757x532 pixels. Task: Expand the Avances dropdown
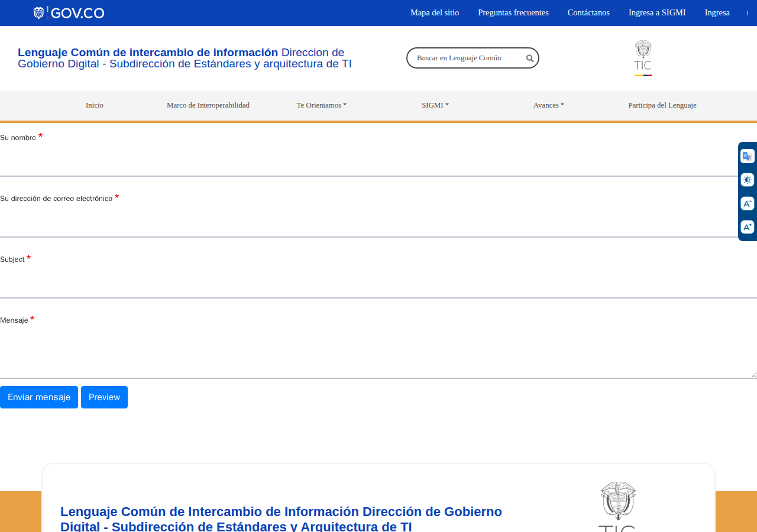tap(548, 105)
